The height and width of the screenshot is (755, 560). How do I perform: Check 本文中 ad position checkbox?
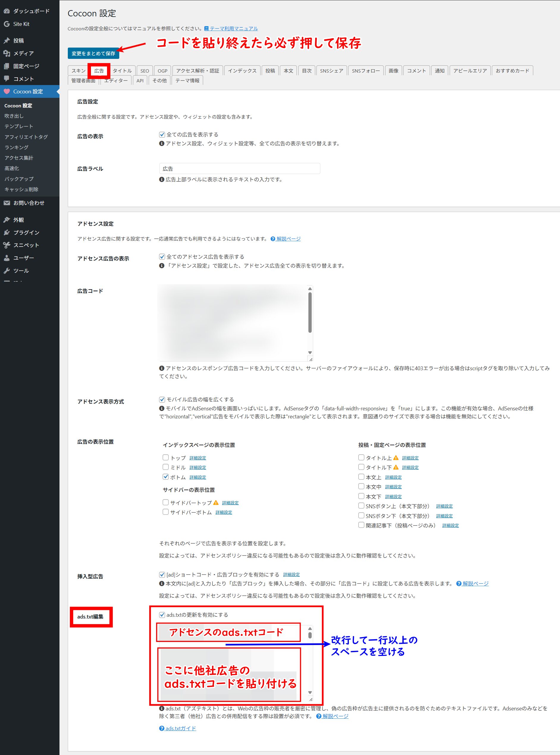point(361,486)
